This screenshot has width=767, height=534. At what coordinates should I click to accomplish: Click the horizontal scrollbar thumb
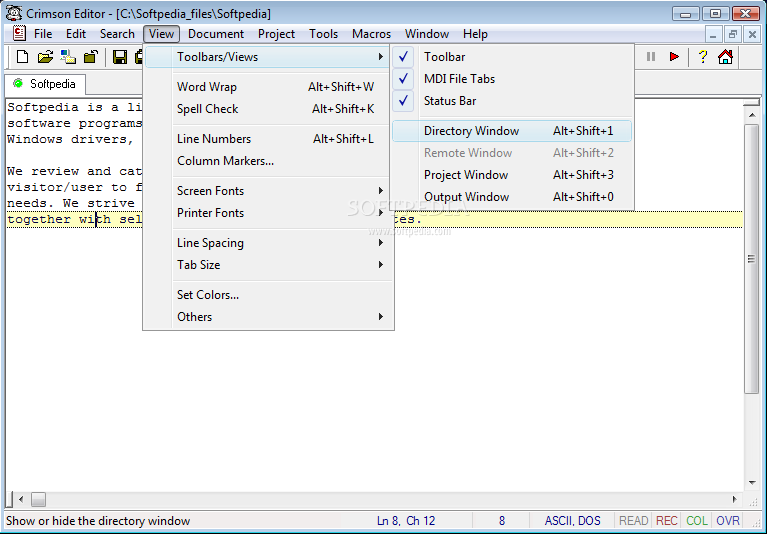38,499
